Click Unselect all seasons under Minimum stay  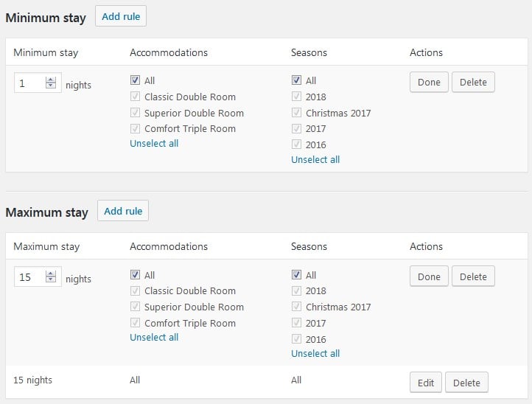tap(315, 159)
